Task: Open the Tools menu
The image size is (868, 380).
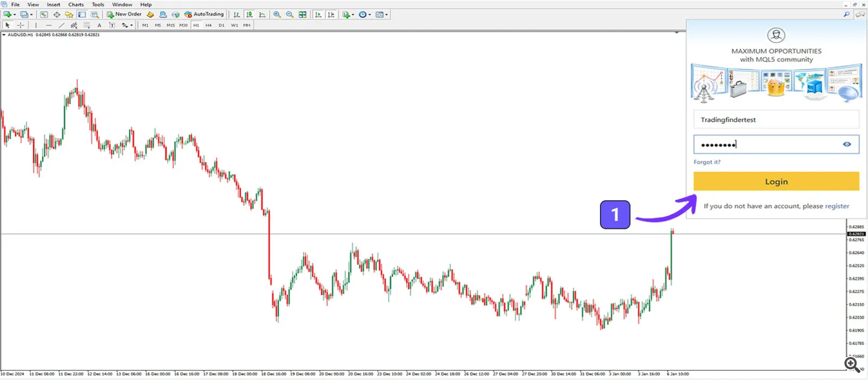Action: 98,5
